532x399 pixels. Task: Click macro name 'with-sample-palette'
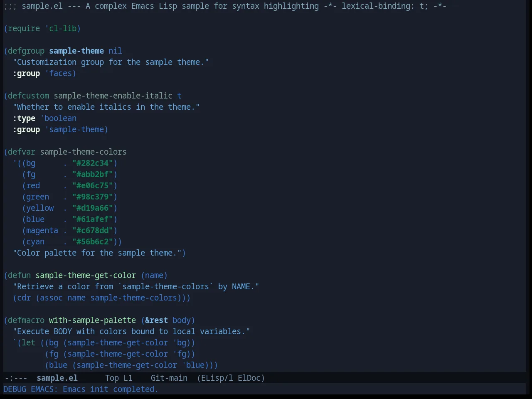pos(93,320)
